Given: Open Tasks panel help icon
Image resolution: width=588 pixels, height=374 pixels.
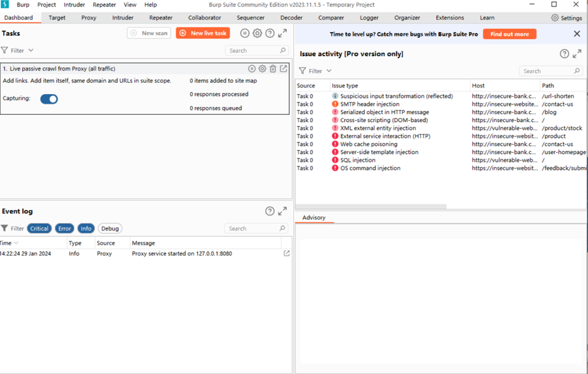Looking at the screenshot, I should (x=270, y=33).
